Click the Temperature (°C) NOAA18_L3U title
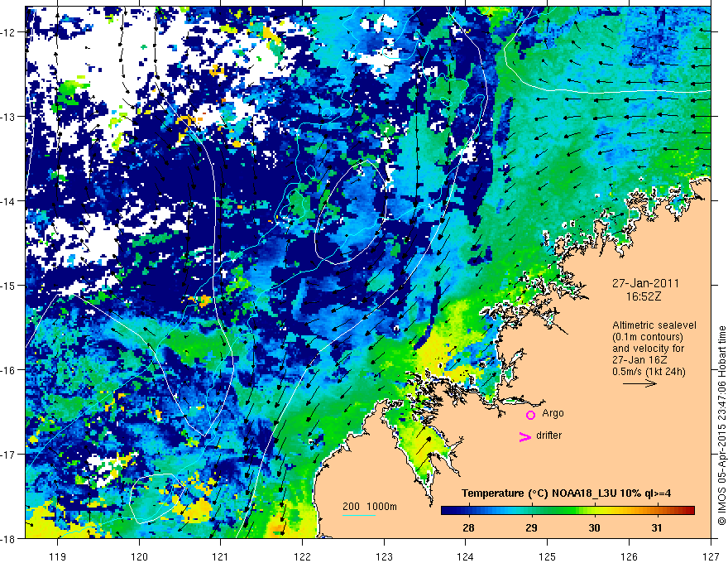 [566, 493]
